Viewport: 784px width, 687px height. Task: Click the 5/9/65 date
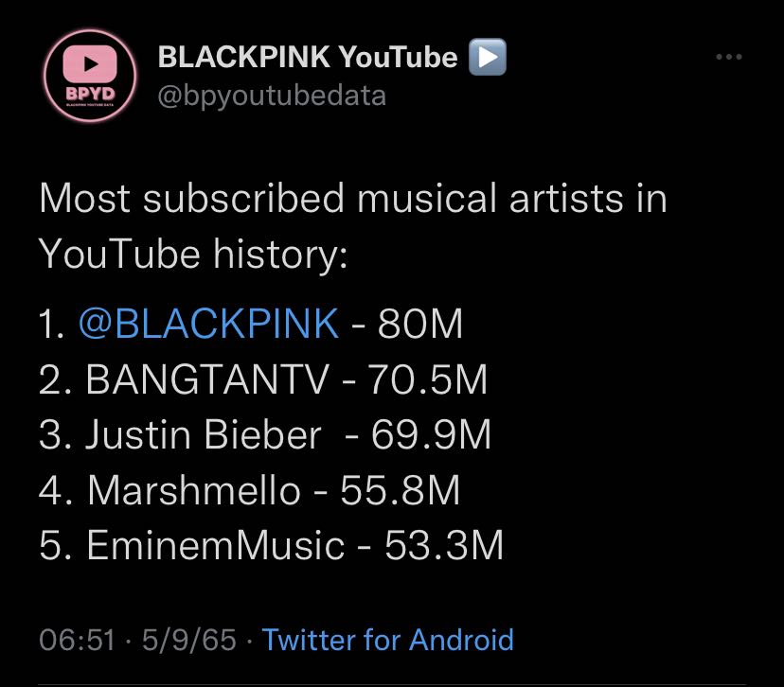(189, 640)
